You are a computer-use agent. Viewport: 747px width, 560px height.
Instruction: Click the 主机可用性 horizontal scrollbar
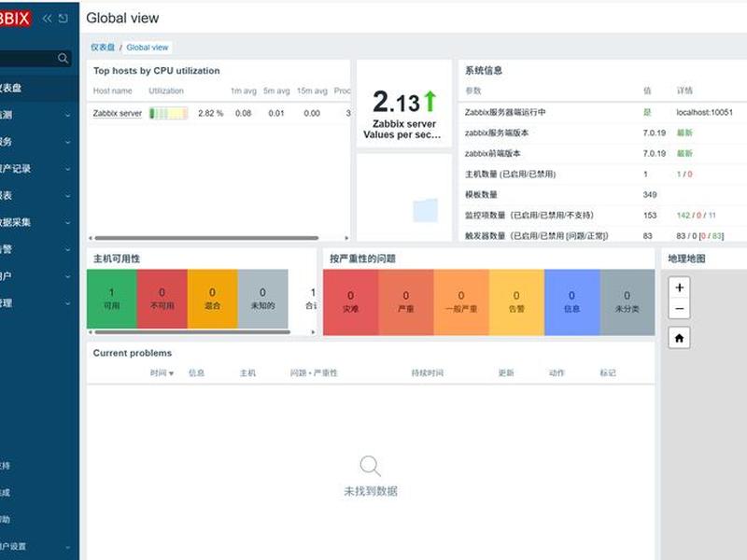click(192, 332)
